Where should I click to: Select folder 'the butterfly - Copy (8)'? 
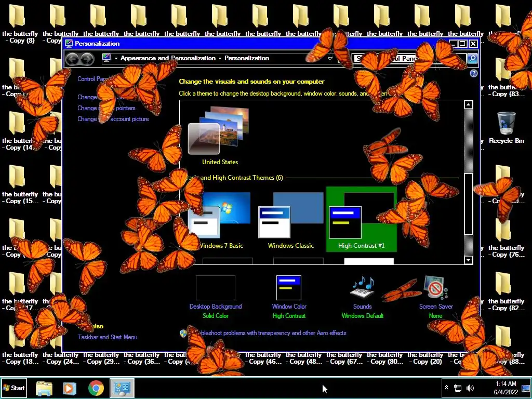(x=20, y=24)
